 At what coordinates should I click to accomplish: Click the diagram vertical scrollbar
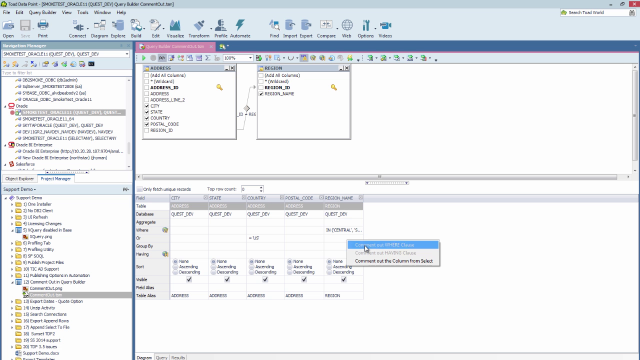(x=635, y=115)
